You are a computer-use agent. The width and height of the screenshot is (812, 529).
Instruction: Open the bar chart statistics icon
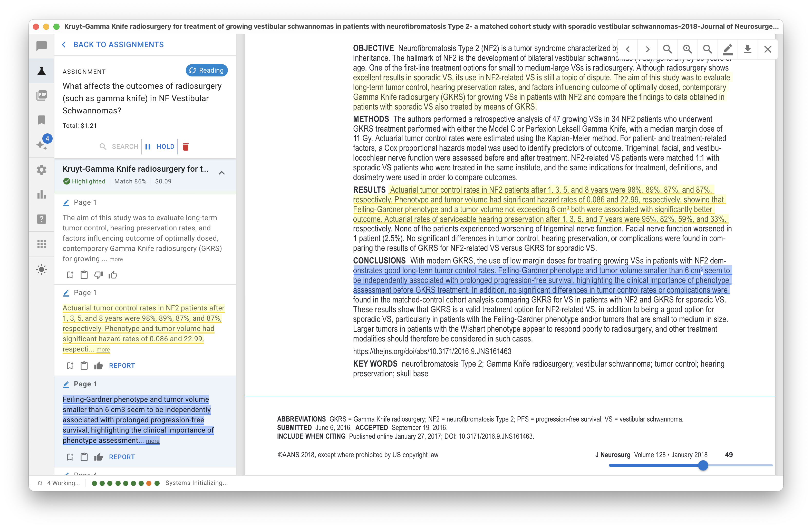[x=41, y=194]
